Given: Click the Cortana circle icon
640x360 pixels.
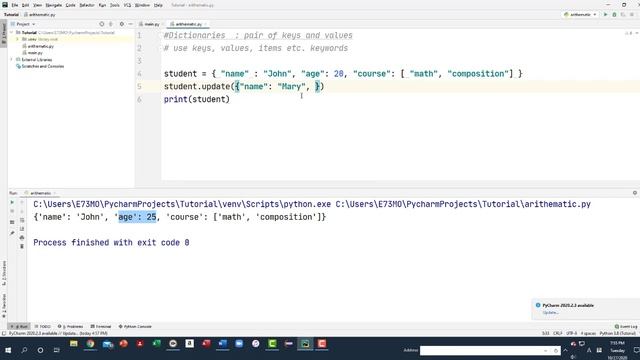Looking at the screenshot, I should tap(40, 350).
